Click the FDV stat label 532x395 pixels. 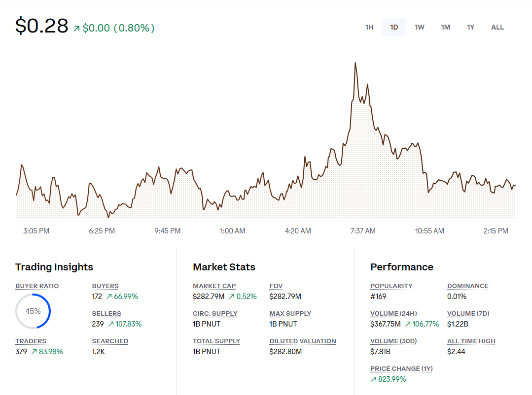pyautogui.click(x=275, y=286)
